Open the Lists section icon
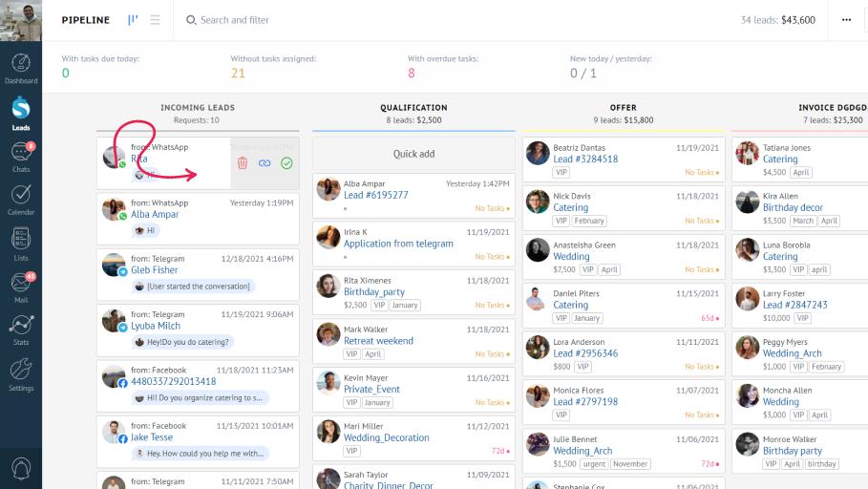 [20, 244]
